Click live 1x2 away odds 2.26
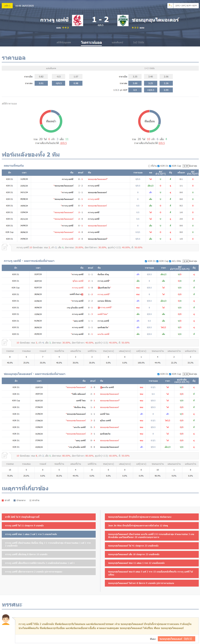 click(166, 83)
